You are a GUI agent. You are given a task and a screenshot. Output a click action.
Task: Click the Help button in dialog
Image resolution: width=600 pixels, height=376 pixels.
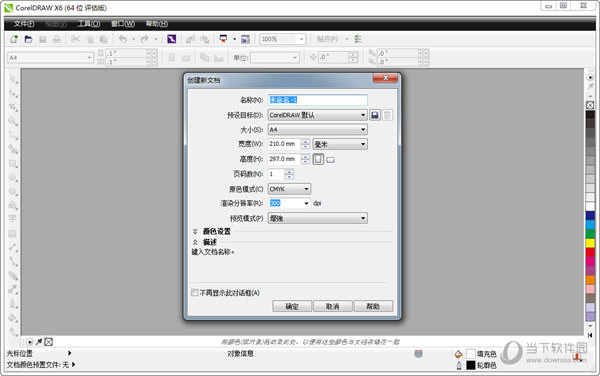coord(373,306)
